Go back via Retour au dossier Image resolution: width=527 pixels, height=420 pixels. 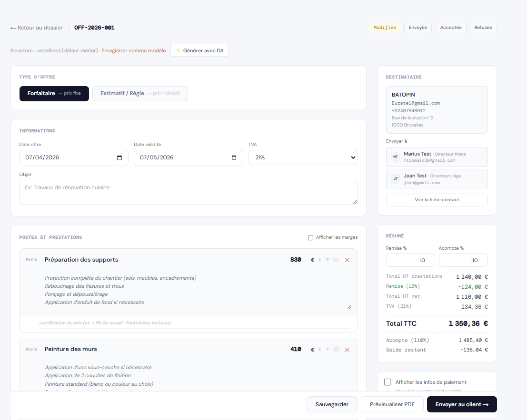click(36, 28)
